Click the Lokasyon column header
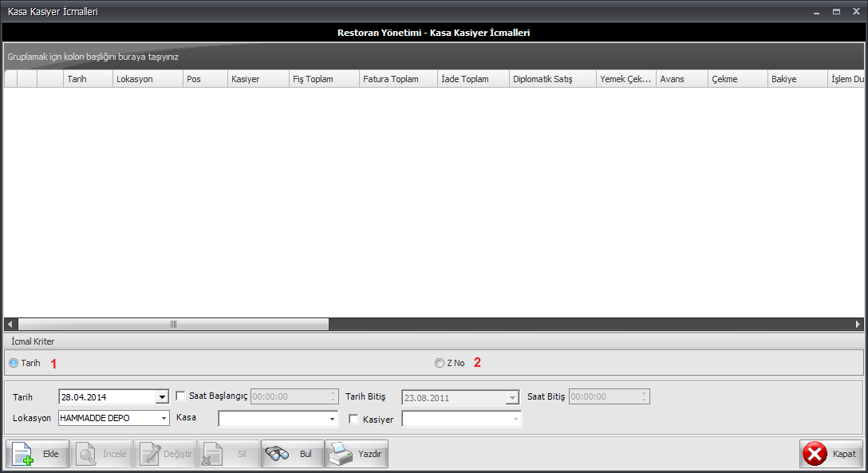Screen dimensions: 868x473 148,79
